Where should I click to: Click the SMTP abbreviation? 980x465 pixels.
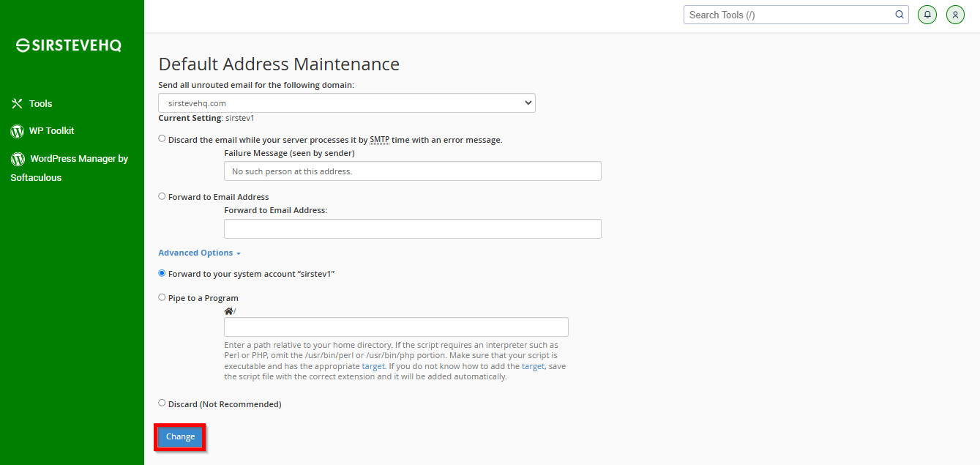(x=380, y=140)
